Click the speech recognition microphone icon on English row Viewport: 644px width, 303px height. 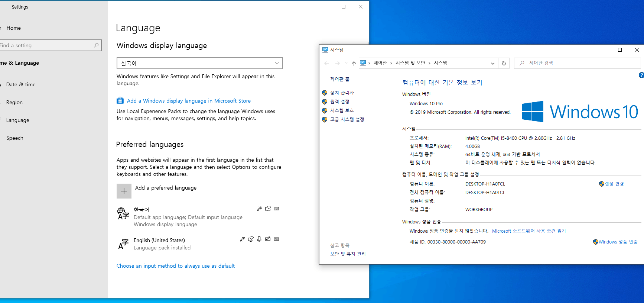click(259, 239)
